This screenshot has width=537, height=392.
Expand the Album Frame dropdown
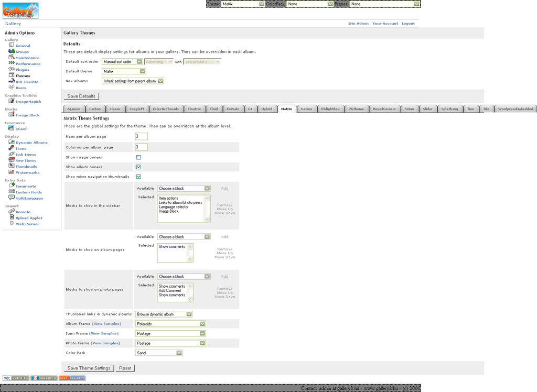(170, 324)
